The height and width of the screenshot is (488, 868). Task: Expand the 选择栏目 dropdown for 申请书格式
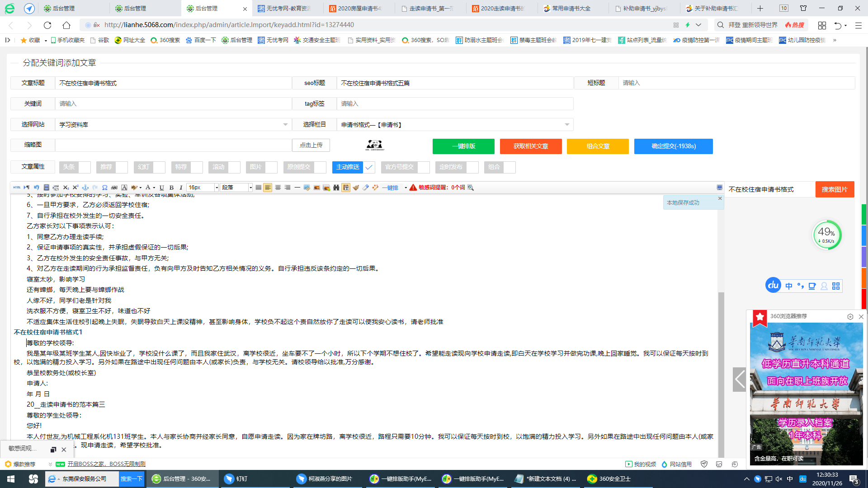click(567, 124)
